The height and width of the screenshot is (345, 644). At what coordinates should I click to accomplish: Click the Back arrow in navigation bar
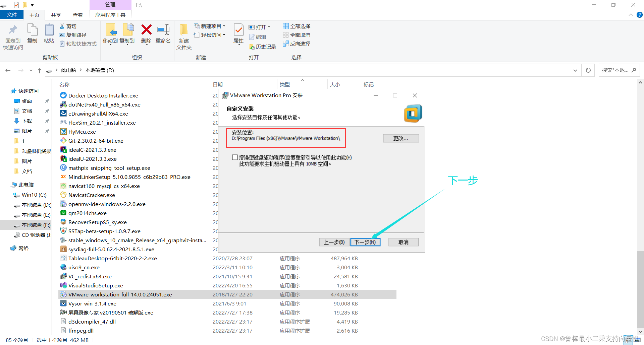click(8, 70)
